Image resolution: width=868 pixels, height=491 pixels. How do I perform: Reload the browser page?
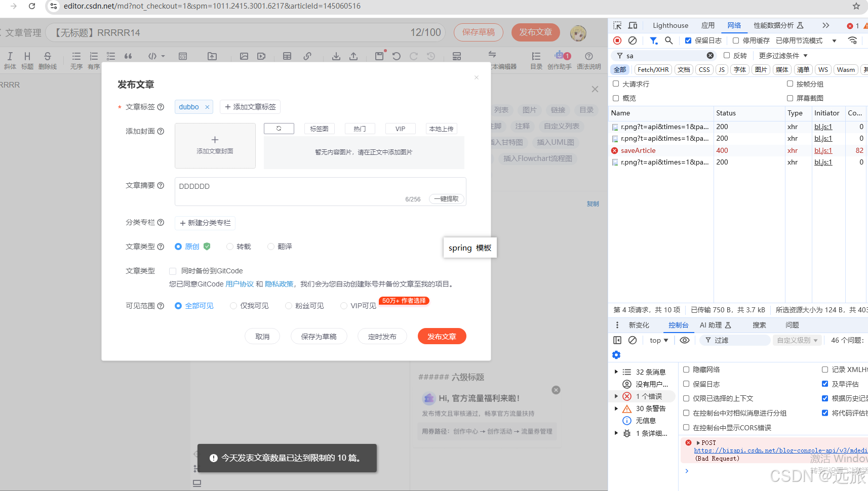(32, 6)
